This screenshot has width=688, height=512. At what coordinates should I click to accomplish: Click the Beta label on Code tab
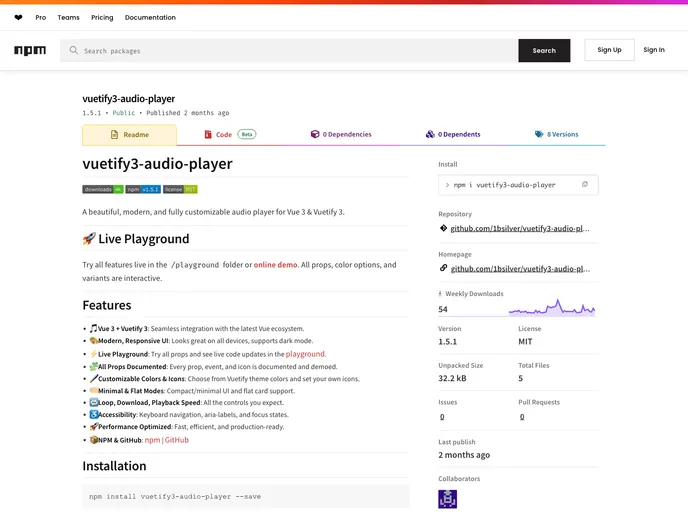(247, 134)
